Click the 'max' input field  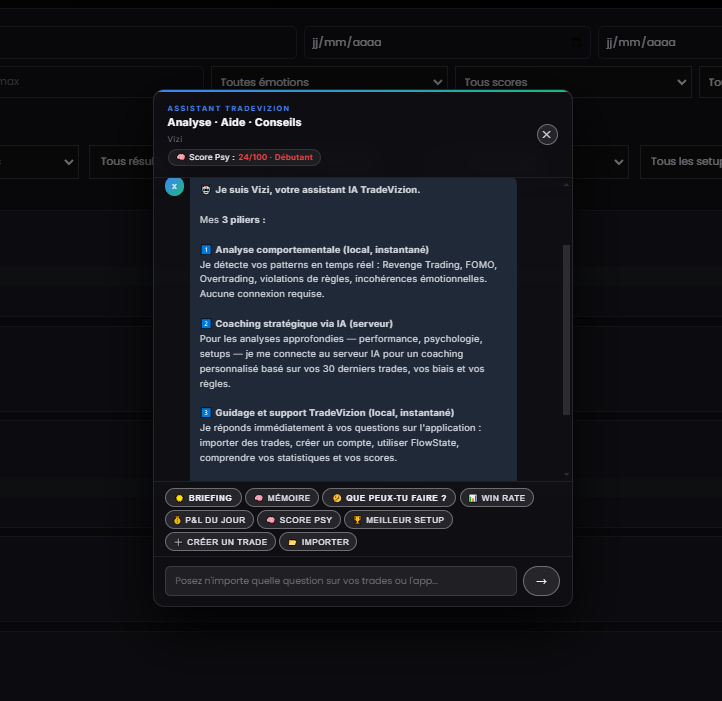(x=101, y=82)
